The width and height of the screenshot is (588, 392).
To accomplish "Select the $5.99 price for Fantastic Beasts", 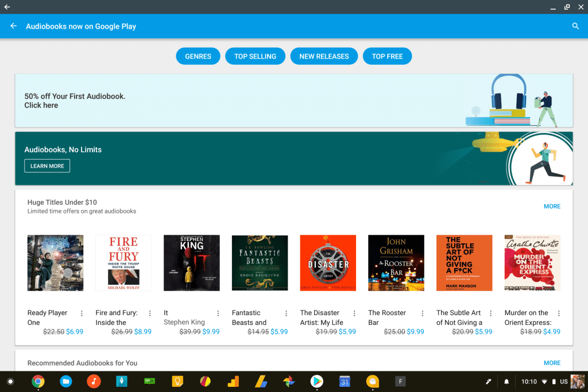I will tap(280, 332).
